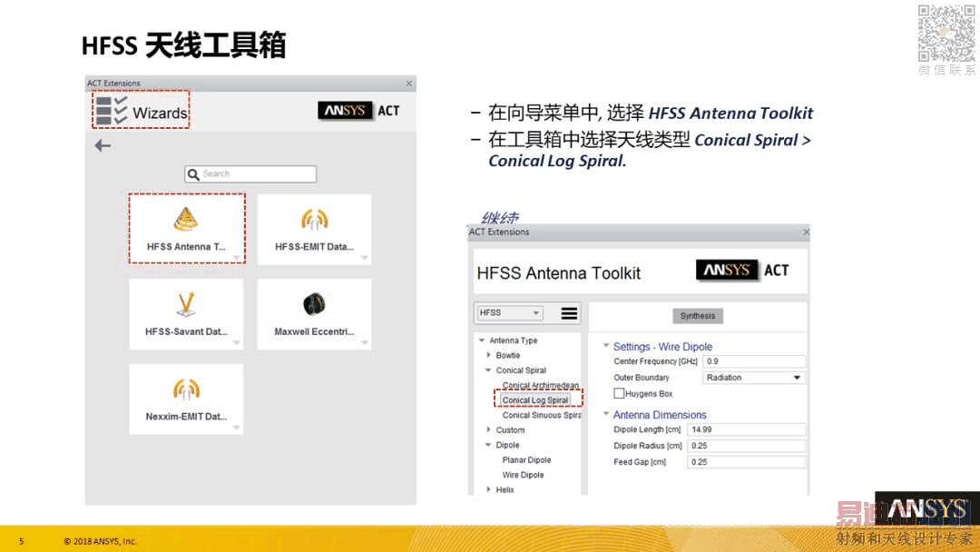Open the hamburger menu in Antenna Toolkit
The height and width of the screenshot is (552, 980).
coord(569,313)
